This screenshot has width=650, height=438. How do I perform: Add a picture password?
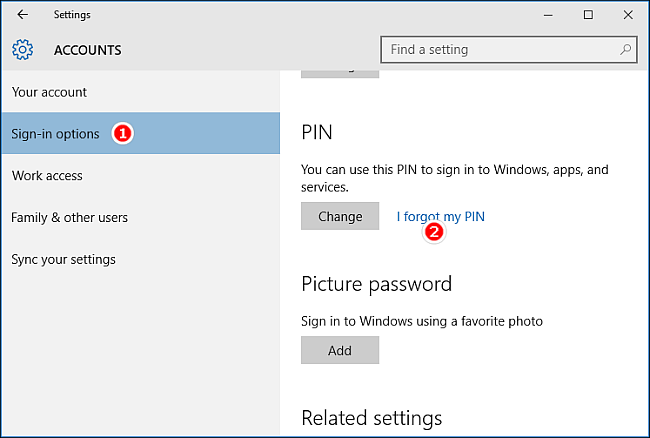(340, 350)
